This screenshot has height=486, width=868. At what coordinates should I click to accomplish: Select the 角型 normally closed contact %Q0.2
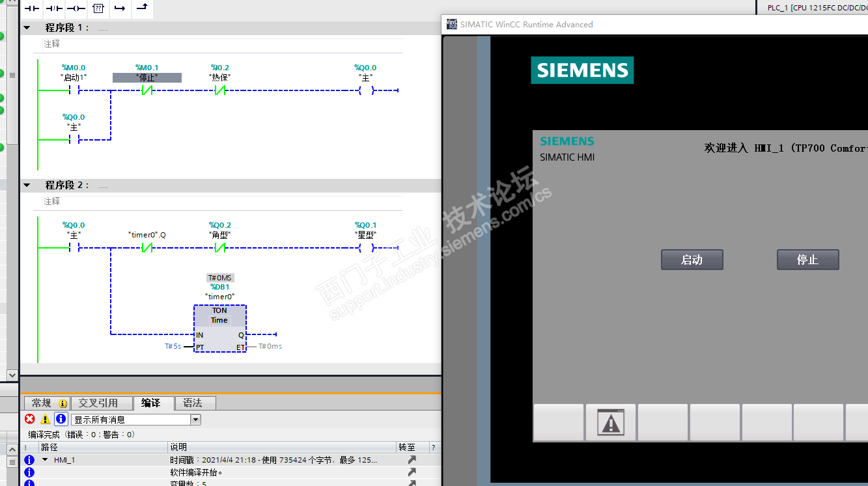point(220,248)
